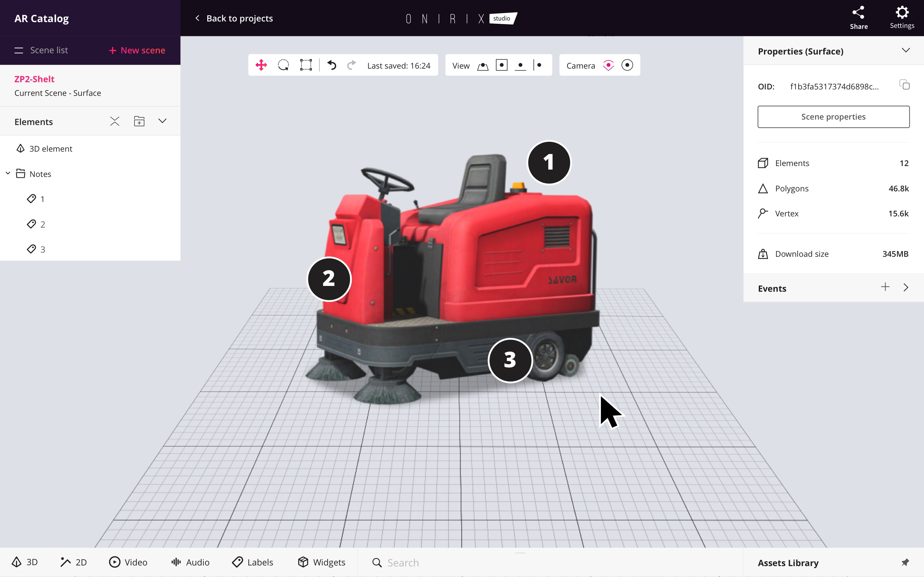Switch to top view icon
Image resolution: width=924 pixels, height=577 pixels.
tap(501, 65)
